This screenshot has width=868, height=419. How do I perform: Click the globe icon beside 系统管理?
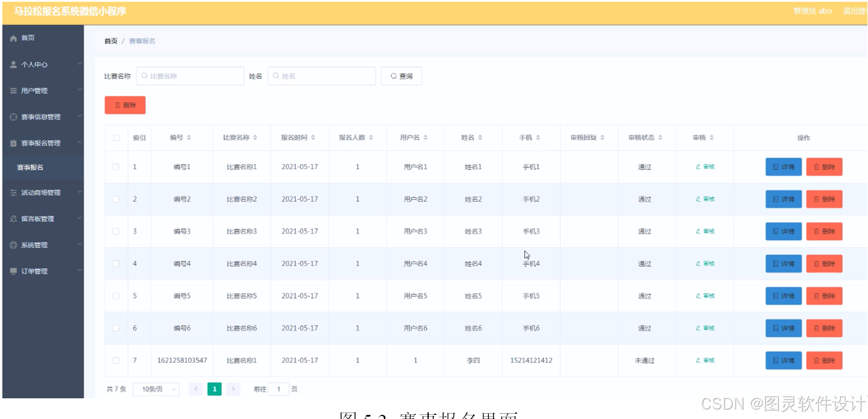[x=14, y=245]
